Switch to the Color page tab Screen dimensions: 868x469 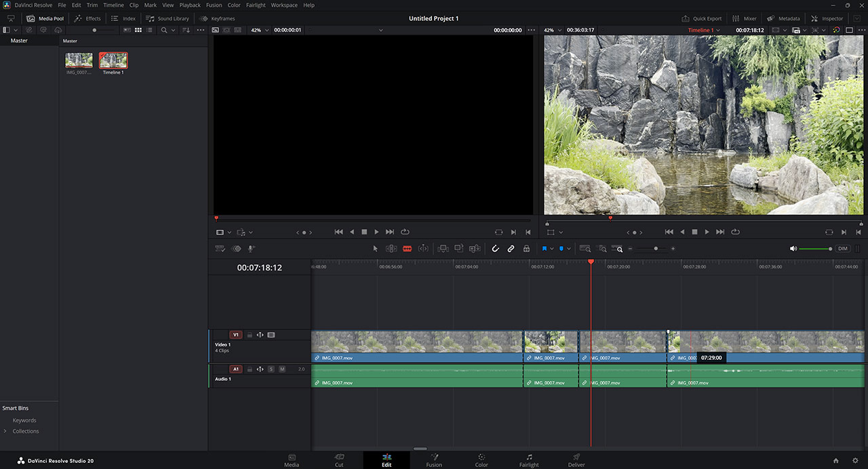click(481, 460)
